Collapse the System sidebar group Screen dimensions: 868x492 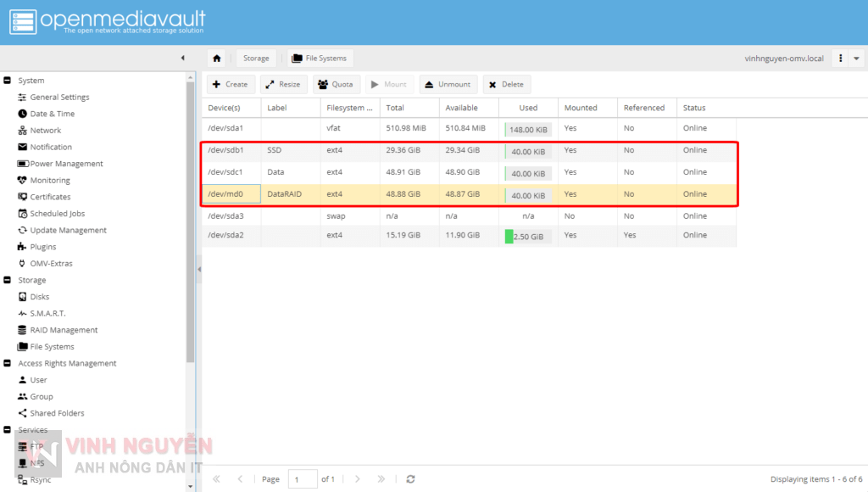click(x=7, y=80)
